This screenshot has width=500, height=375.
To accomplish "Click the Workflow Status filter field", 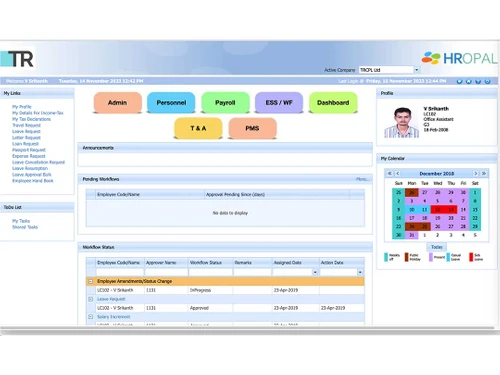I will (x=210, y=272).
